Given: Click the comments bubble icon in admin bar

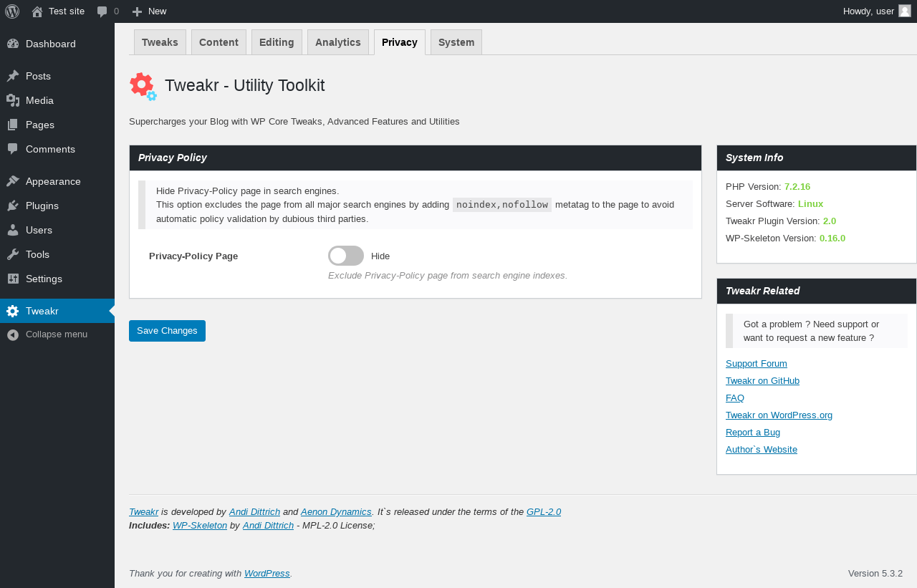Looking at the screenshot, I should [102, 11].
